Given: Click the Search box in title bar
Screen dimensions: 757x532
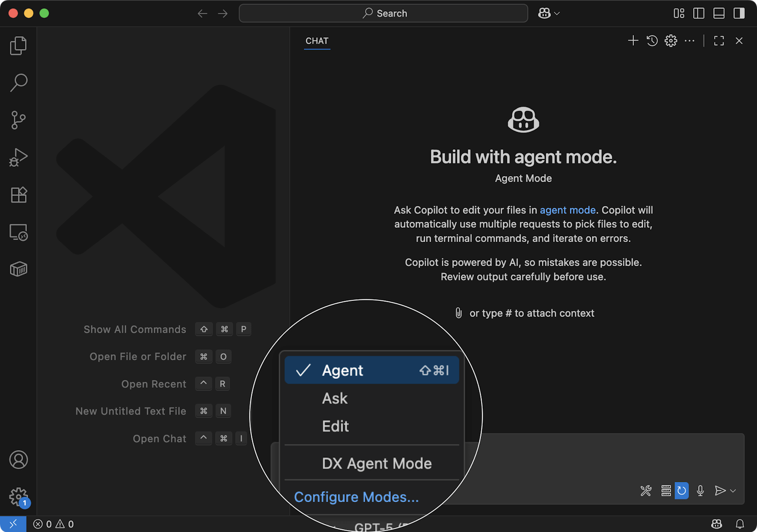Looking at the screenshot, I should 383,13.
